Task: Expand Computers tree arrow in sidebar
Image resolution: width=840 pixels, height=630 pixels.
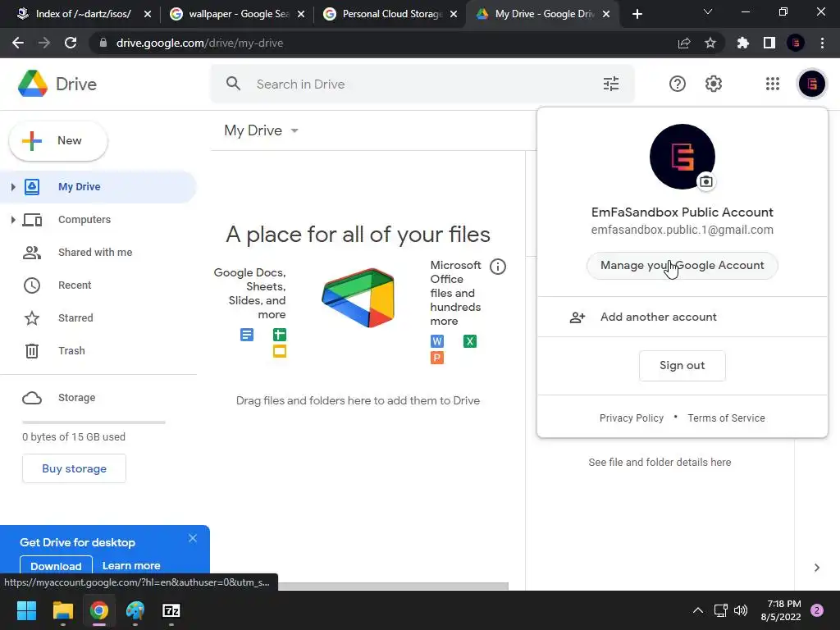Action: (x=13, y=220)
